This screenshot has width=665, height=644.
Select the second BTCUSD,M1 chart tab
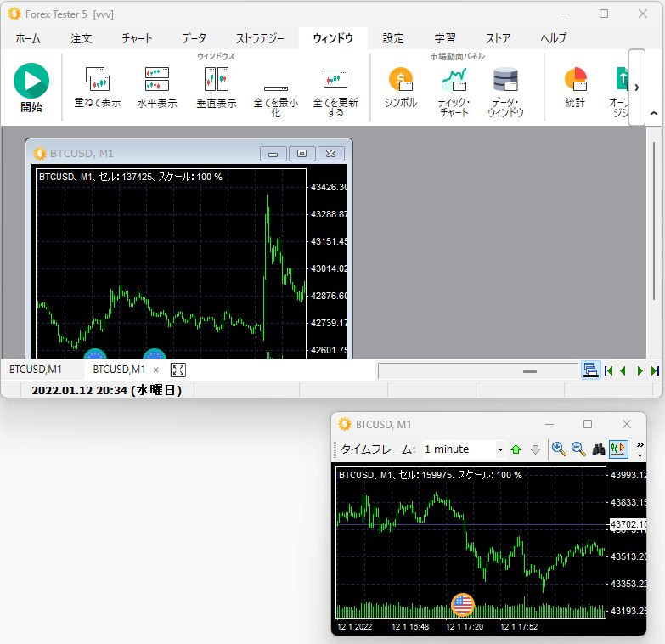click(x=119, y=370)
